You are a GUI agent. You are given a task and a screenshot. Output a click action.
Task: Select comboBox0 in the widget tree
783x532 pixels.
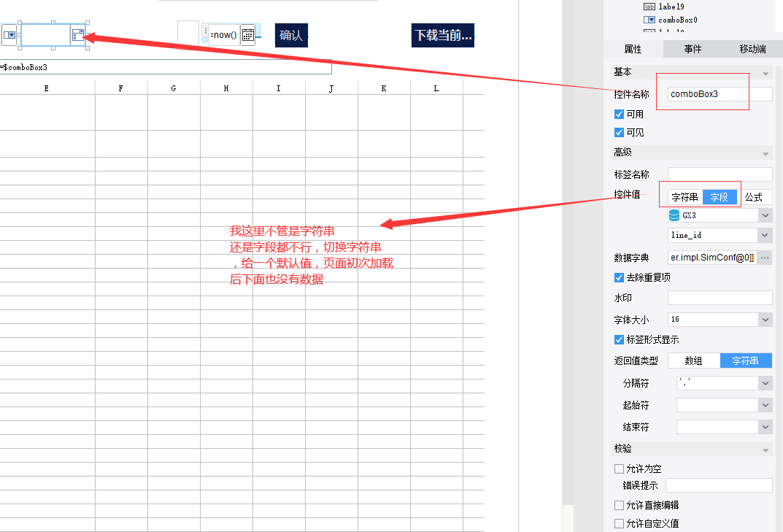[678, 20]
